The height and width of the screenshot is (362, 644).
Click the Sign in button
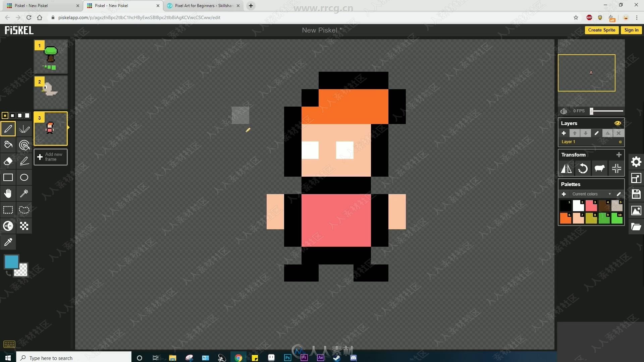pyautogui.click(x=632, y=29)
